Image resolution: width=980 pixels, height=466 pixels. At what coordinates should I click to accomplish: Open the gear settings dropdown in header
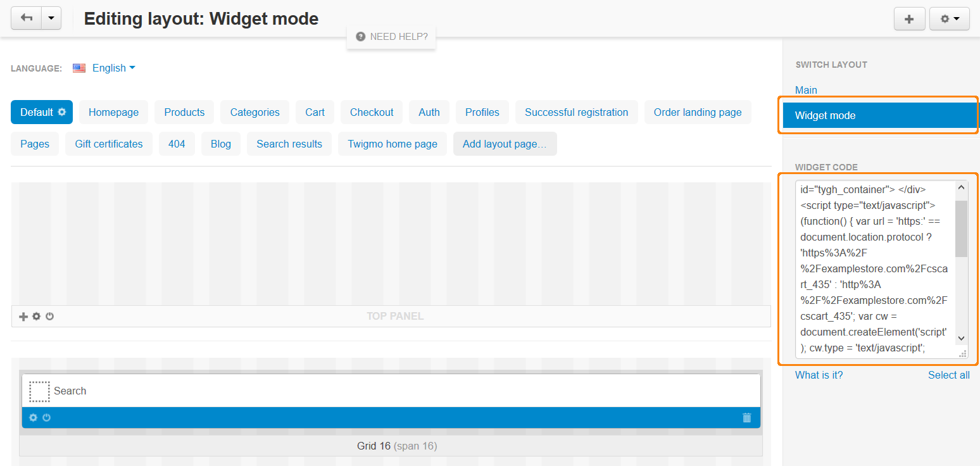[950, 19]
